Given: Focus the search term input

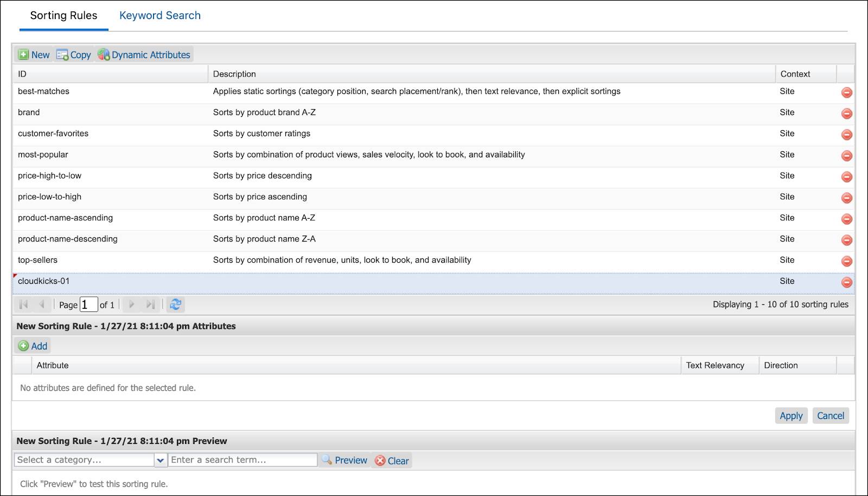Looking at the screenshot, I should tap(242, 460).
